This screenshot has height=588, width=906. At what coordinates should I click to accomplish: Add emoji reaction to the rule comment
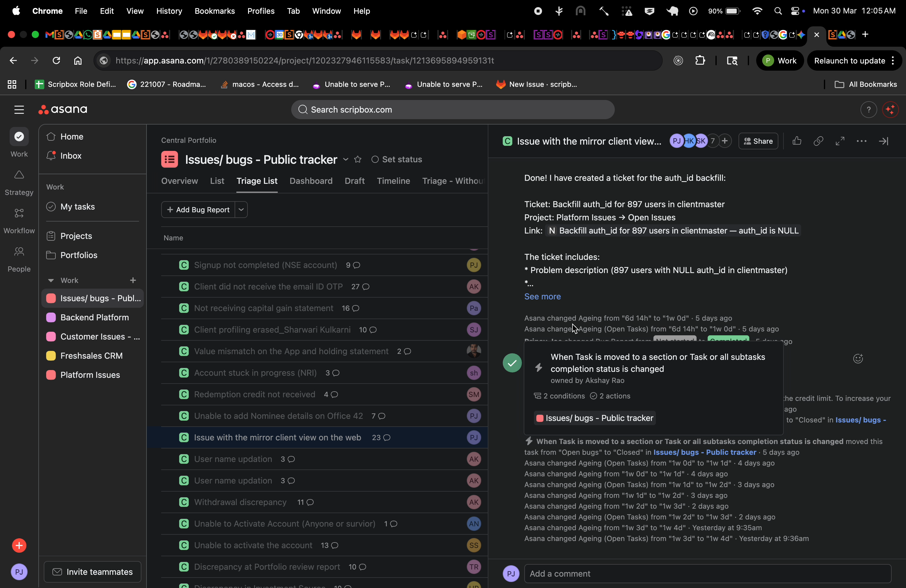(x=858, y=358)
